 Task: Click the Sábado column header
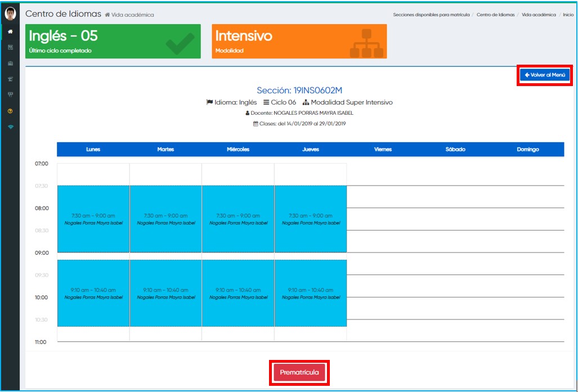pyautogui.click(x=455, y=150)
